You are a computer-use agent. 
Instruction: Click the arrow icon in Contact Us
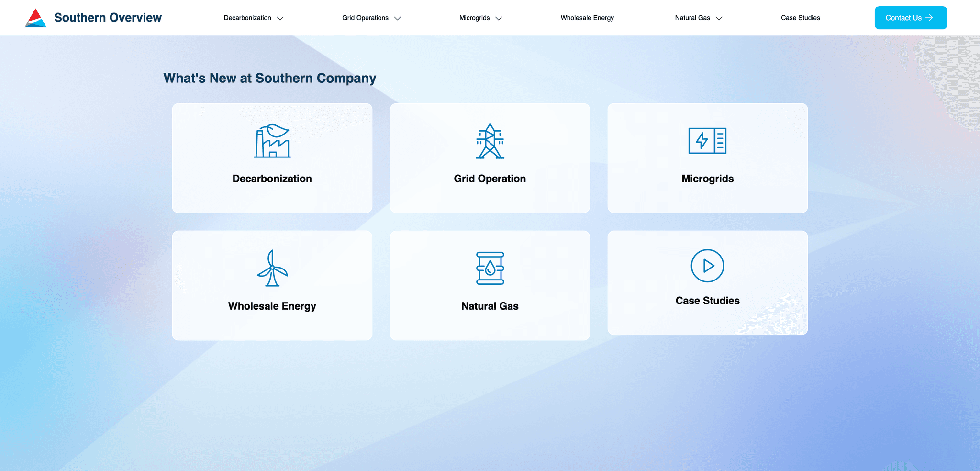[x=929, y=18]
